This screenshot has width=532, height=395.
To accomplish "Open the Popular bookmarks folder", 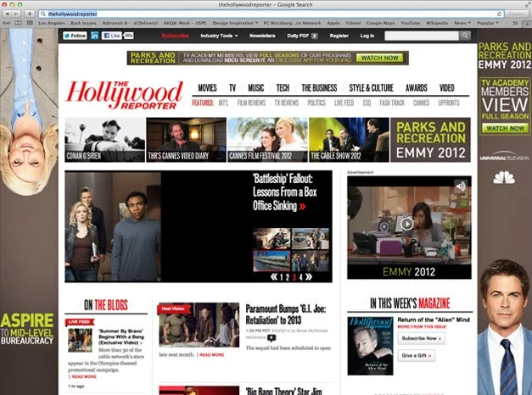I will (488, 23).
